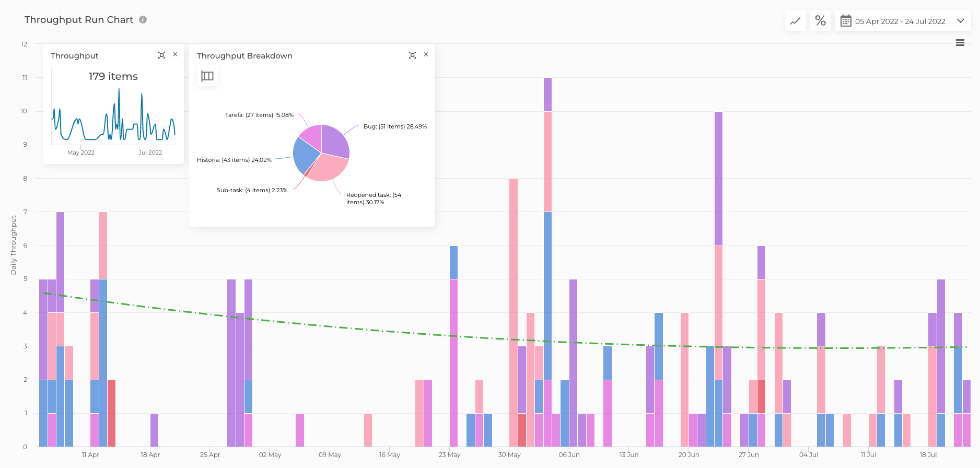Click the Sub-task label in breakdown
Image resolution: width=980 pixels, height=468 pixels.
coord(252,190)
